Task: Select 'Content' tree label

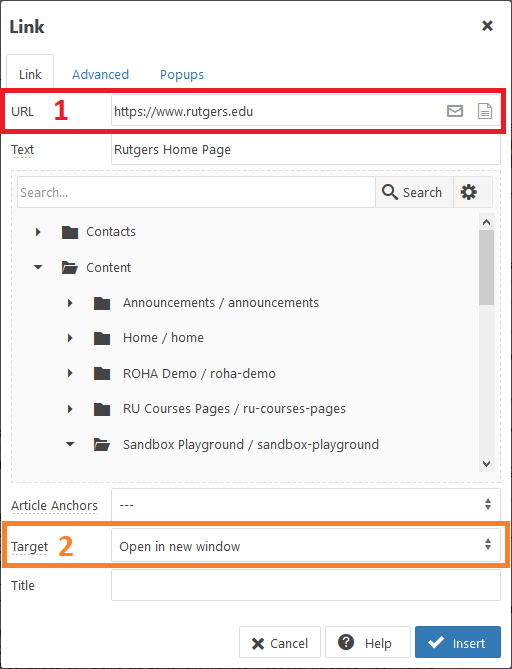Action: click(108, 268)
